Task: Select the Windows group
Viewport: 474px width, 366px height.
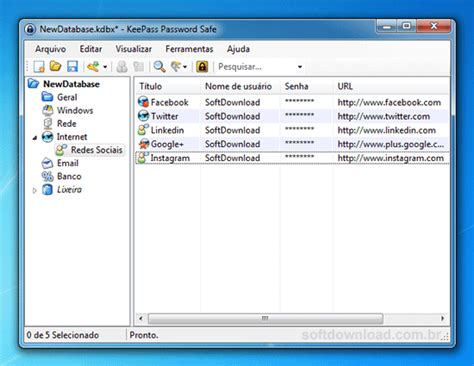Action: 75,110
